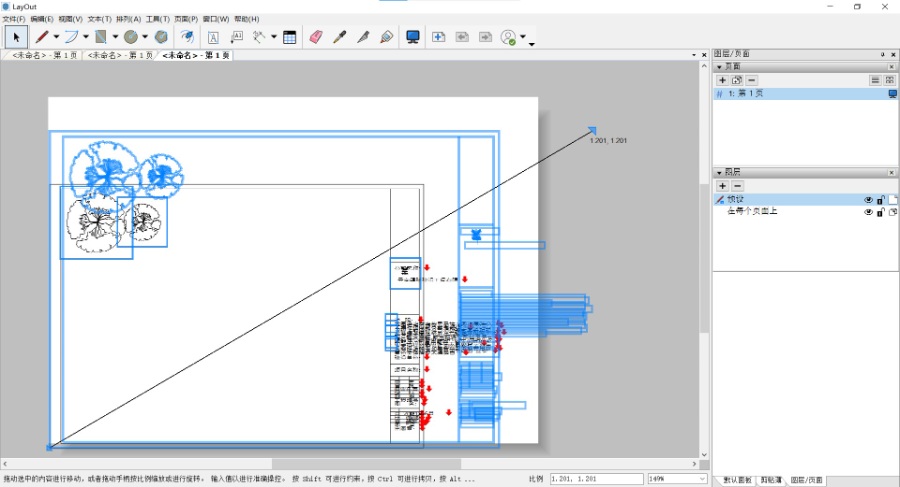
Task: Delete the selected page with minus button
Action: pyautogui.click(x=751, y=80)
